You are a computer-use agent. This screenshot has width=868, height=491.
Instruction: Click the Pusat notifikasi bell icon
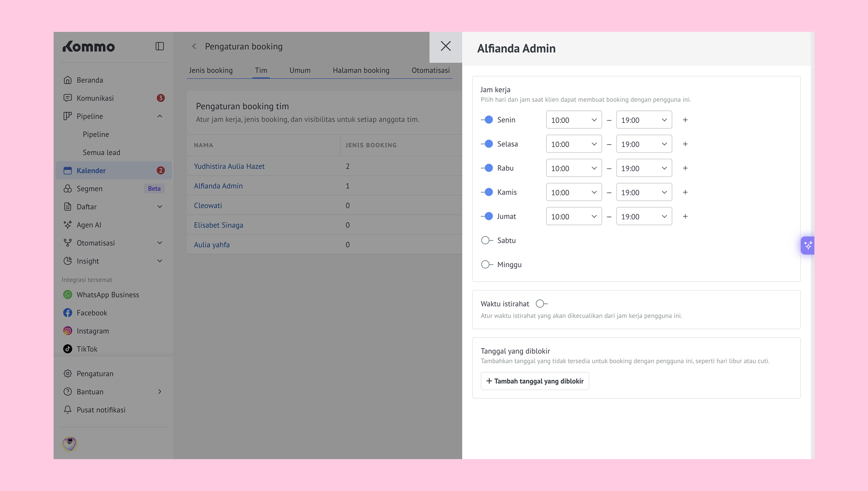[68, 410]
